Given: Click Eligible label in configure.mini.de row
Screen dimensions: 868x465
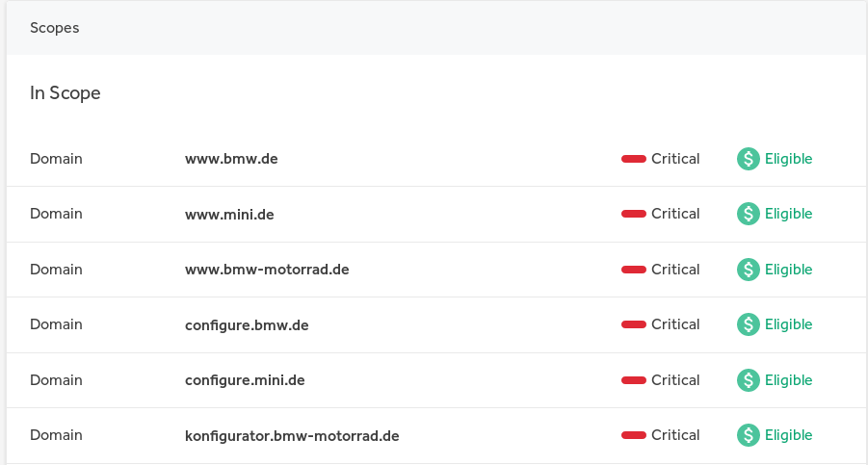Looking at the screenshot, I should 788,380.
